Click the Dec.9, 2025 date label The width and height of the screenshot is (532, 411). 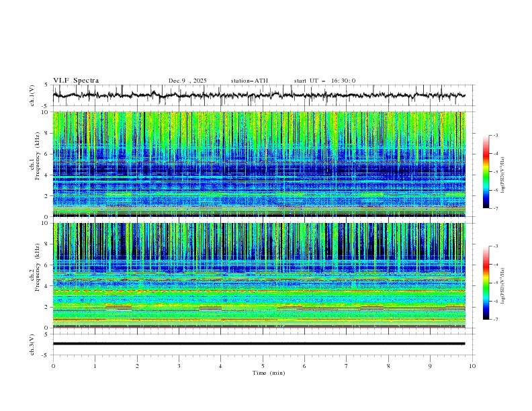(187, 81)
